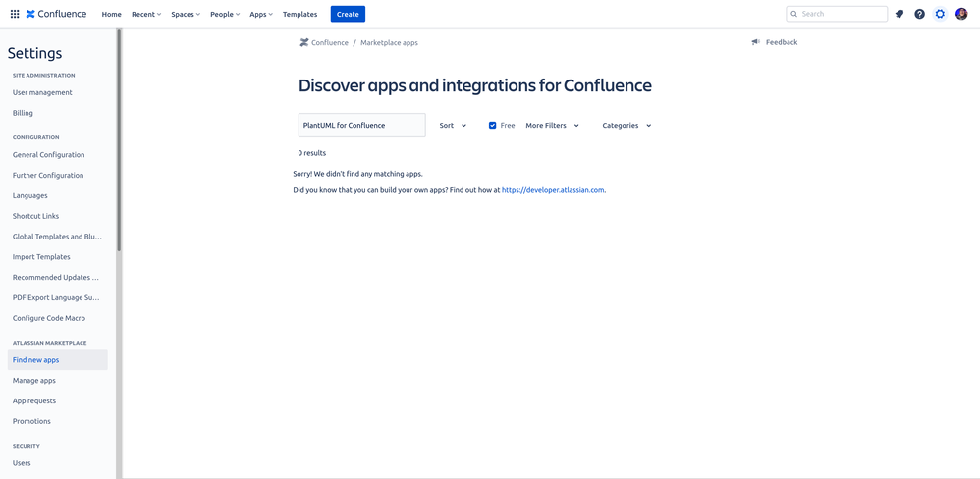Viewport: 980px width, 479px height.
Task: Open Languages settings
Action: tap(30, 195)
